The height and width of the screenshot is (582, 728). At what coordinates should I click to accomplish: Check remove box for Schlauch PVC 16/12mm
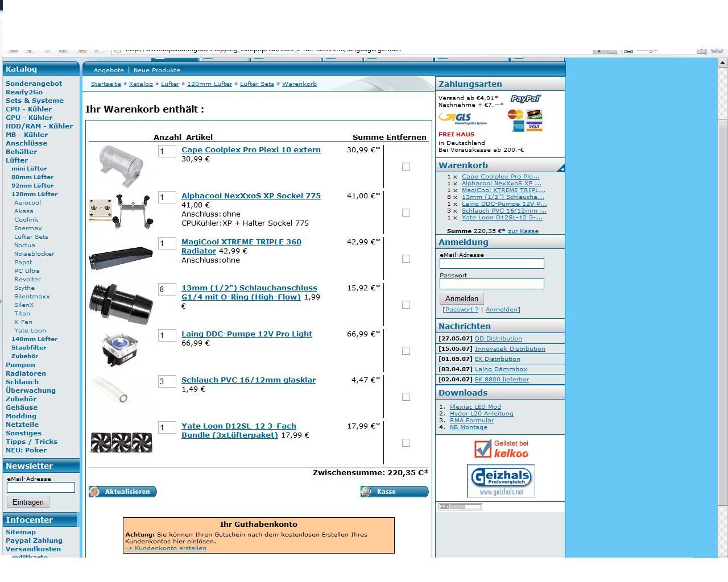tap(406, 397)
